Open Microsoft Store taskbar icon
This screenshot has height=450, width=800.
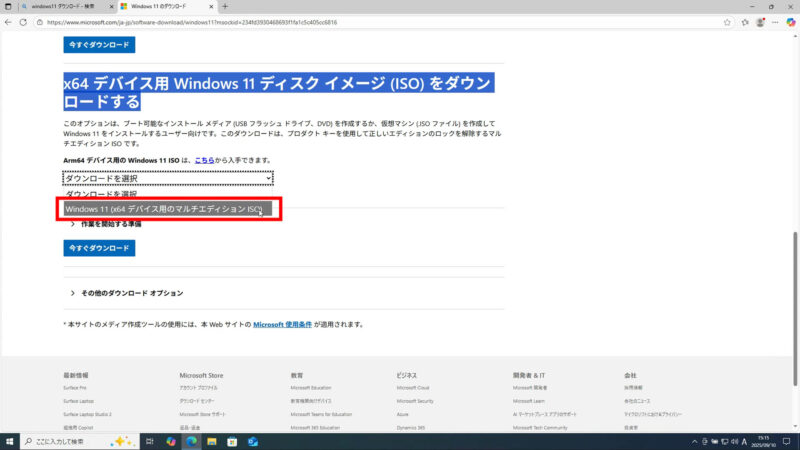(x=232, y=441)
